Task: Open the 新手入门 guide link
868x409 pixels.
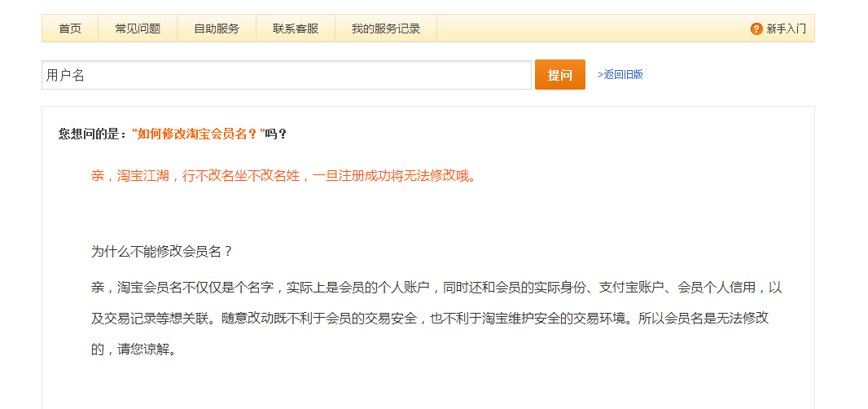Action: coord(786,29)
